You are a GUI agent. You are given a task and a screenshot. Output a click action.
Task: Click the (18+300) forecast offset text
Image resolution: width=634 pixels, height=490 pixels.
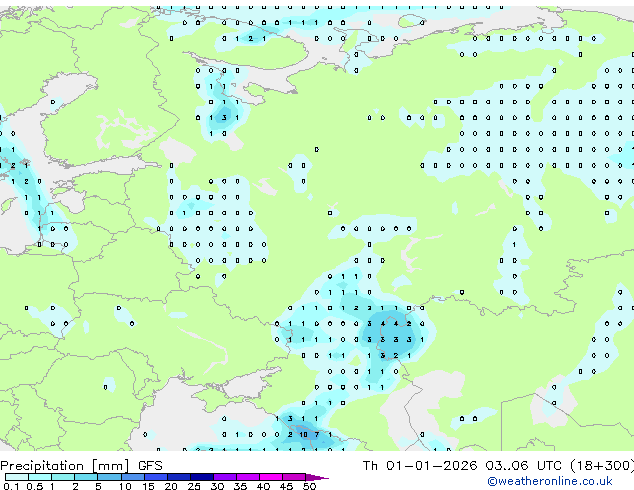(x=602, y=466)
